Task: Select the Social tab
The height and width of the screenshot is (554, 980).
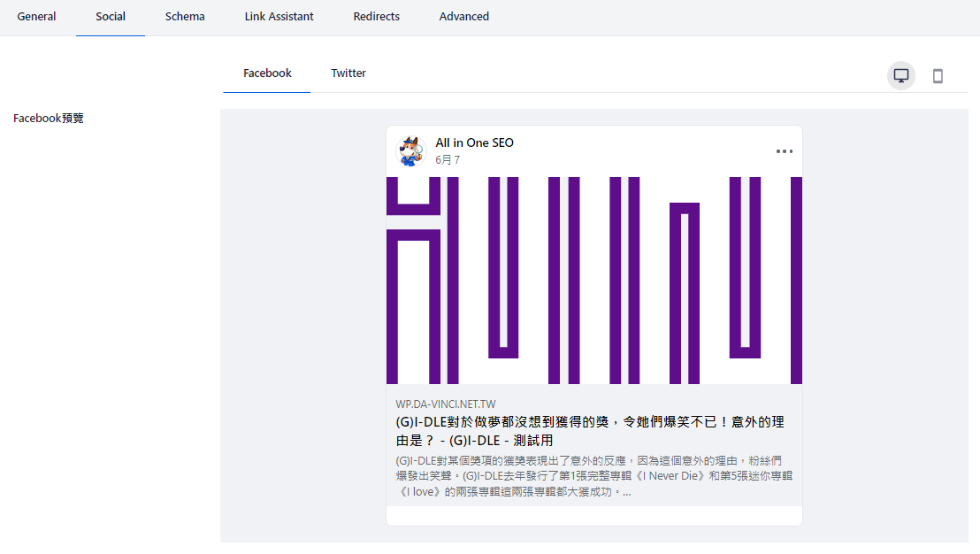Action: (111, 17)
